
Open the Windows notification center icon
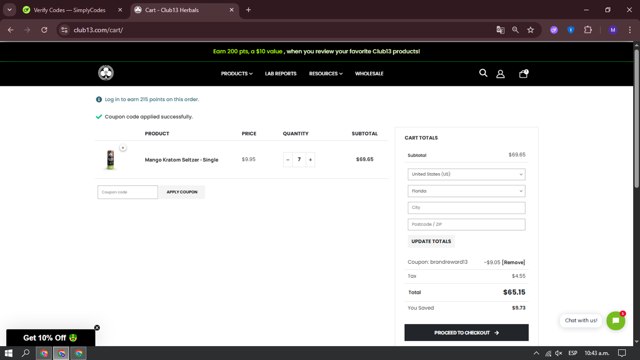tap(622, 353)
